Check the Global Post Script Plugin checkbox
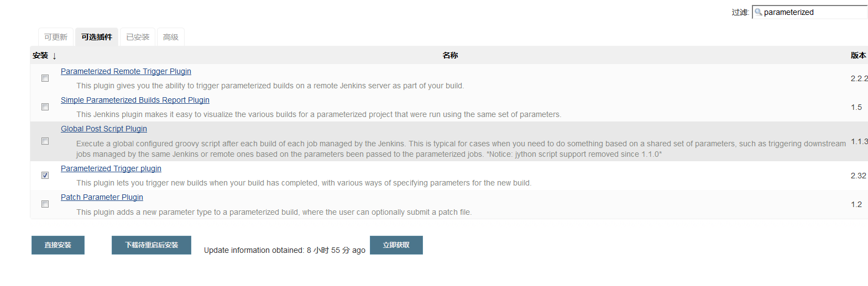868x286 pixels. [x=45, y=141]
